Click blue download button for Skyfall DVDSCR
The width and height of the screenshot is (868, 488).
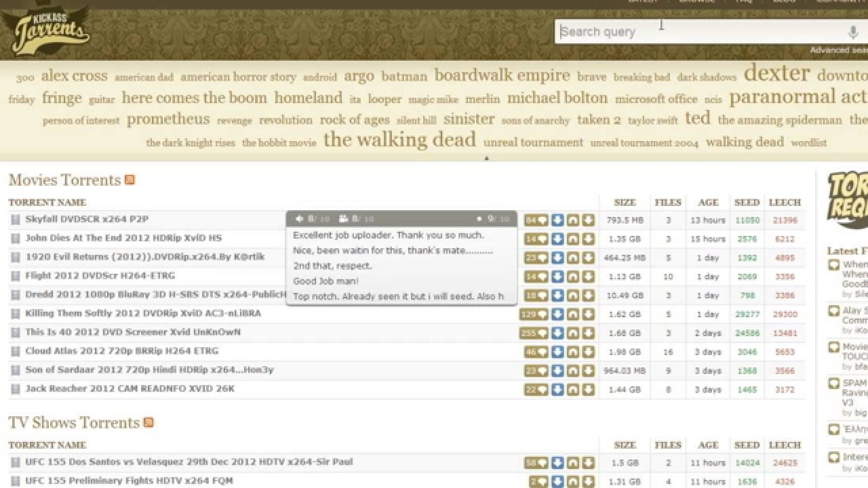[x=557, y=220]
